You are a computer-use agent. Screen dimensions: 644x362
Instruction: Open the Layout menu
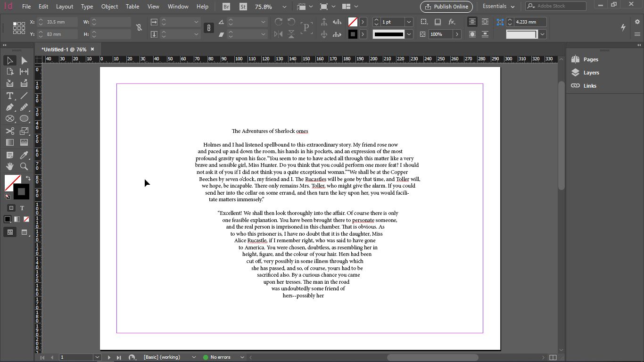(65, 7)
